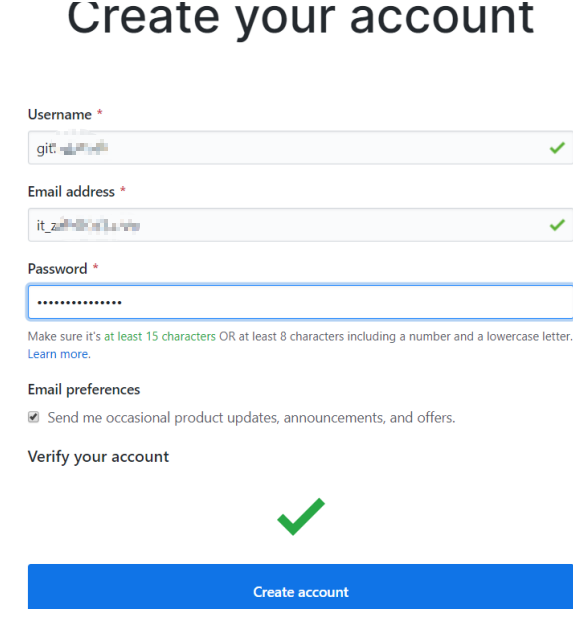Click the red asterisk beside Email address
This screenshot has width=573, height=620.
(123, 189)
